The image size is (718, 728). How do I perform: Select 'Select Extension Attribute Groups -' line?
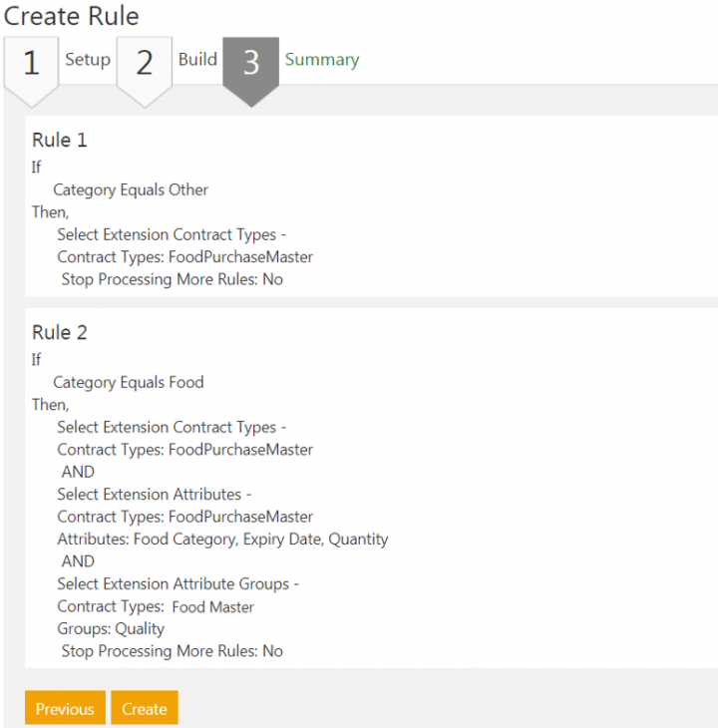coord(179,584)
